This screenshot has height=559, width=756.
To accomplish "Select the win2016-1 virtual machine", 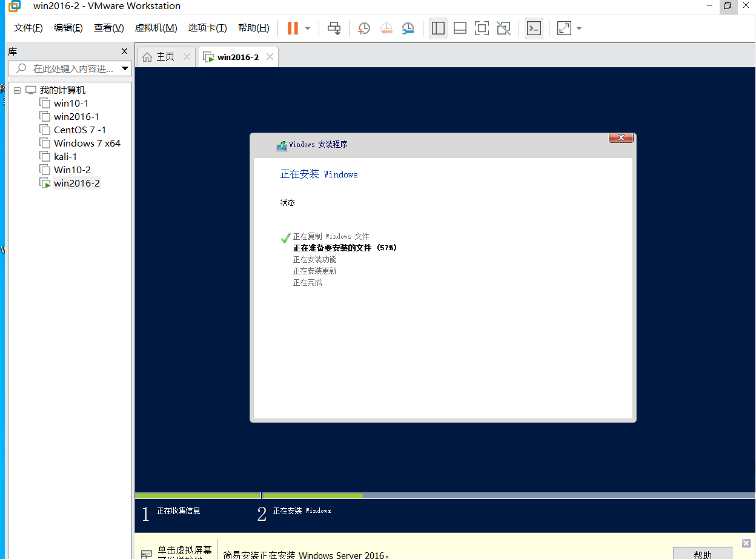I will pyautogui.click(x=76, y=117).
